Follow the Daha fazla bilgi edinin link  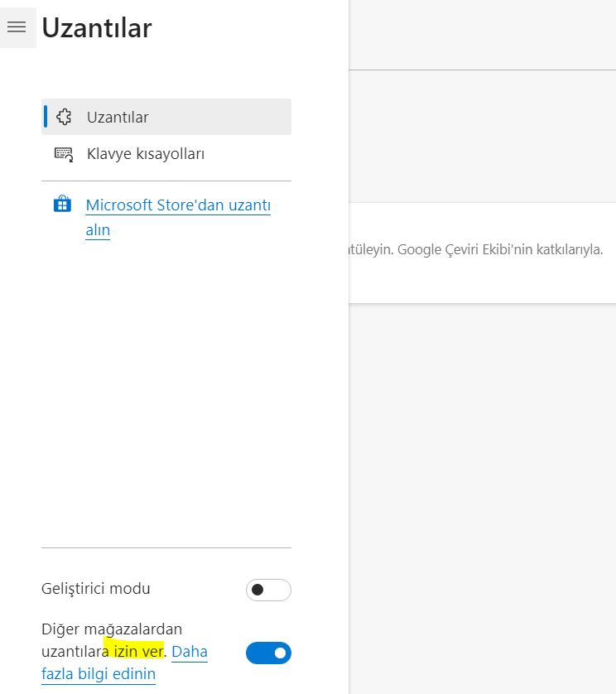coord(189,653)
